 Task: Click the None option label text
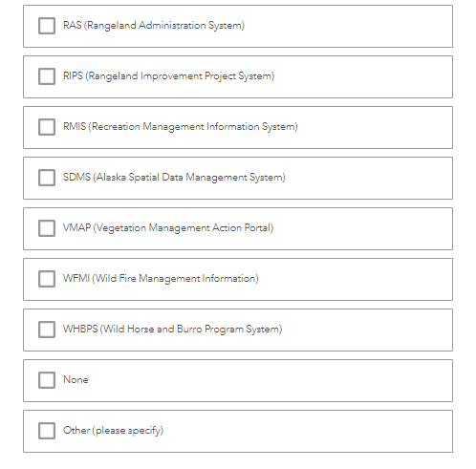76,379
